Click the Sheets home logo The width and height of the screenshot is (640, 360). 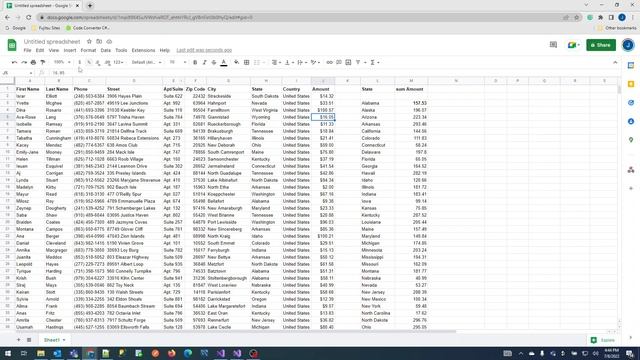(12, 45)
